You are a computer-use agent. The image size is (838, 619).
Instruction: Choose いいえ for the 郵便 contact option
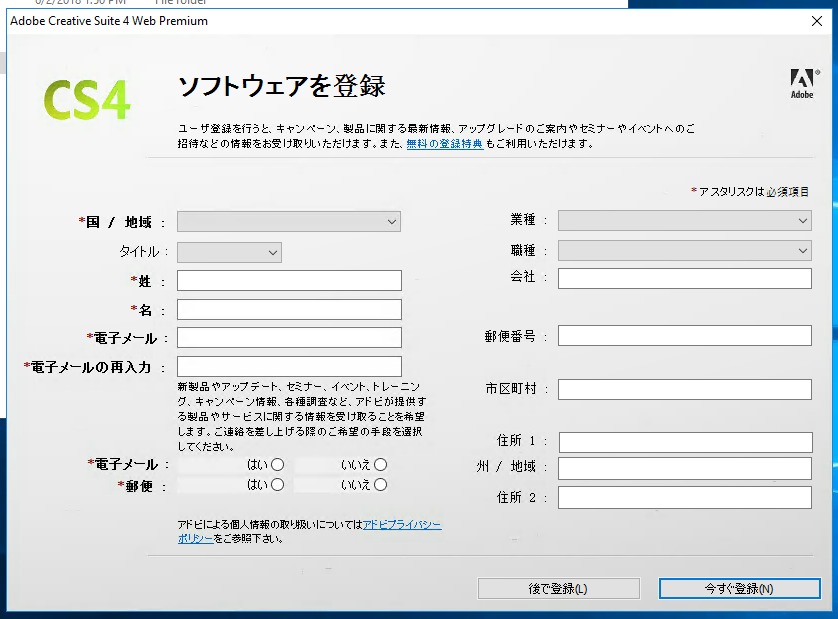(x=381, y=485)
